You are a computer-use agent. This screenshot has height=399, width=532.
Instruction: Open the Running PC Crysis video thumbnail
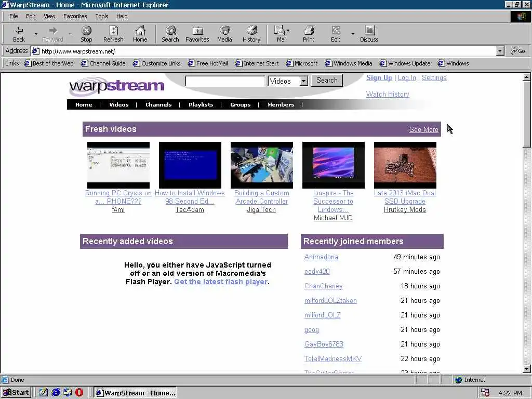[x=118, y=165]
